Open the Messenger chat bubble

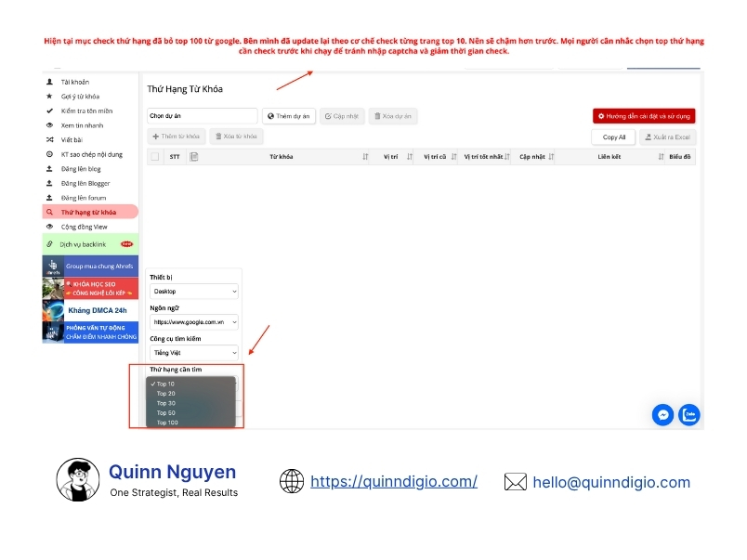[662, 415]
